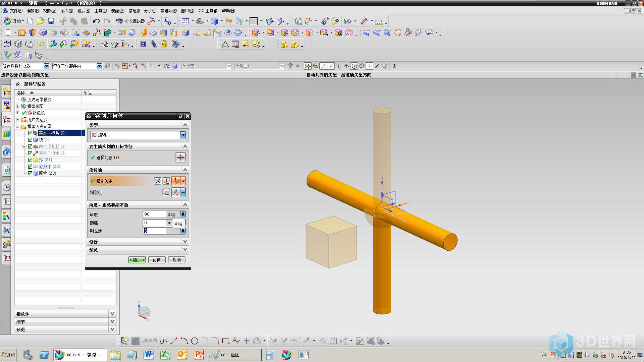This screenshot has height=362, width=644.
Task: Toggle checkbox for 修剪体 (22)
Action: (30, 167)
